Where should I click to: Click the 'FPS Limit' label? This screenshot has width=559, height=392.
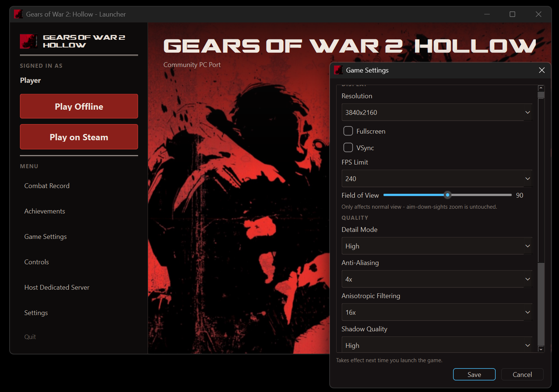pyautogui.click(x=355, y=162)
